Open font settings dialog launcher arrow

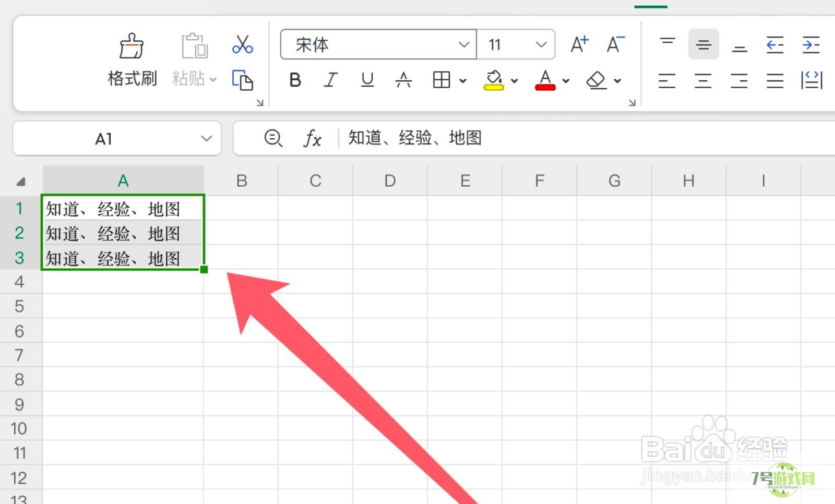[x=632, y=103]
